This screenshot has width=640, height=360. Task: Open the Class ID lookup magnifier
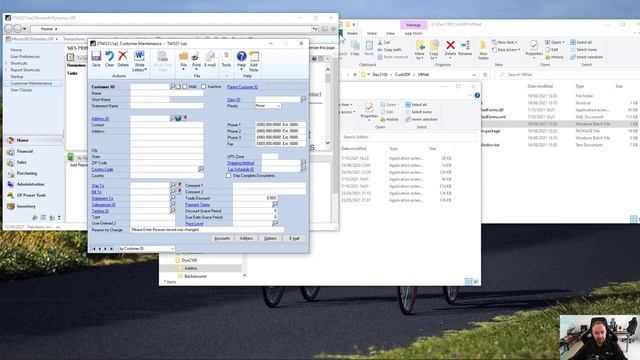(x=303, y=99)
